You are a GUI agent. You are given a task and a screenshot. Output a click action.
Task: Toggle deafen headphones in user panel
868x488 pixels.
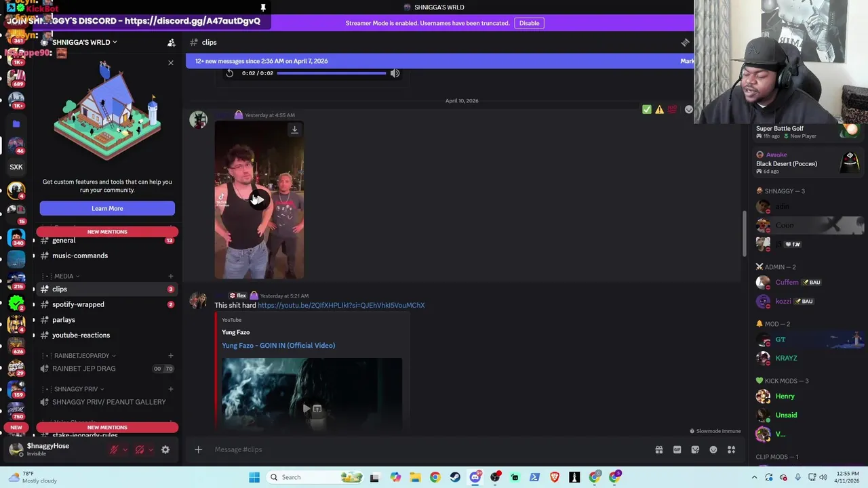pyautogui.click(x=140, y=449)
